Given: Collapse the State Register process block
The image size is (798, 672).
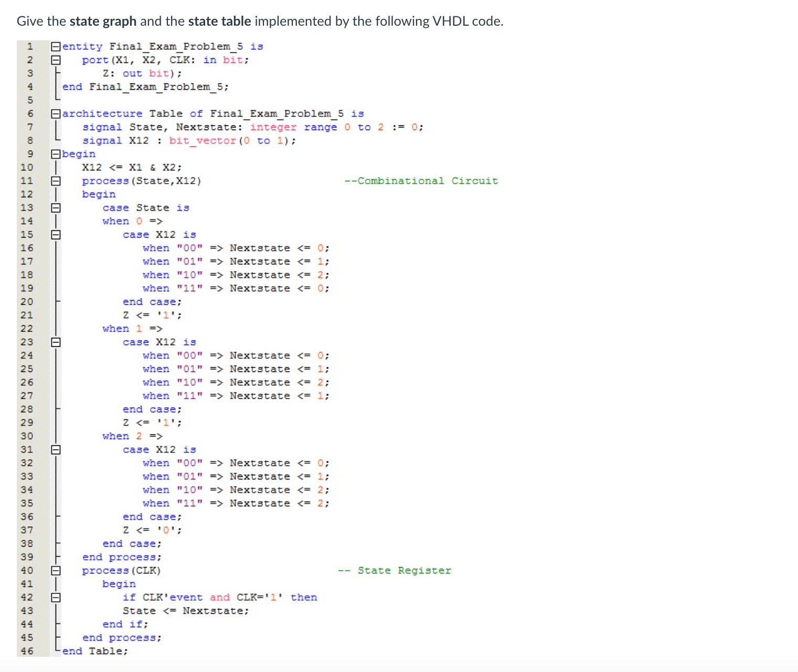Looking at the screenshot, I should pyautogui.click(x=55, y=570).
